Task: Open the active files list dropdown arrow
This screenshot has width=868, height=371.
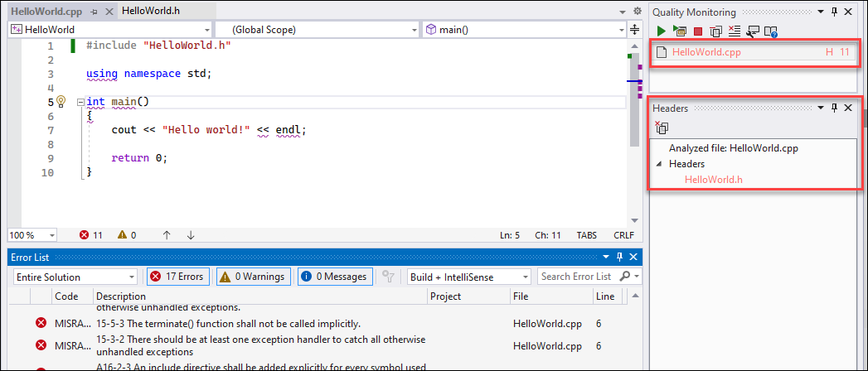Action: coord(624,11)
